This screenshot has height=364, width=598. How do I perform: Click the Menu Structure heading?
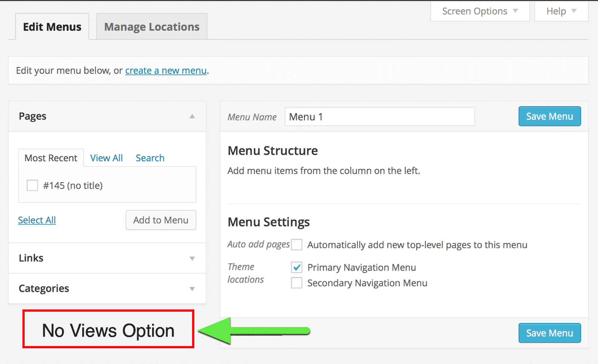pos(273,151)
